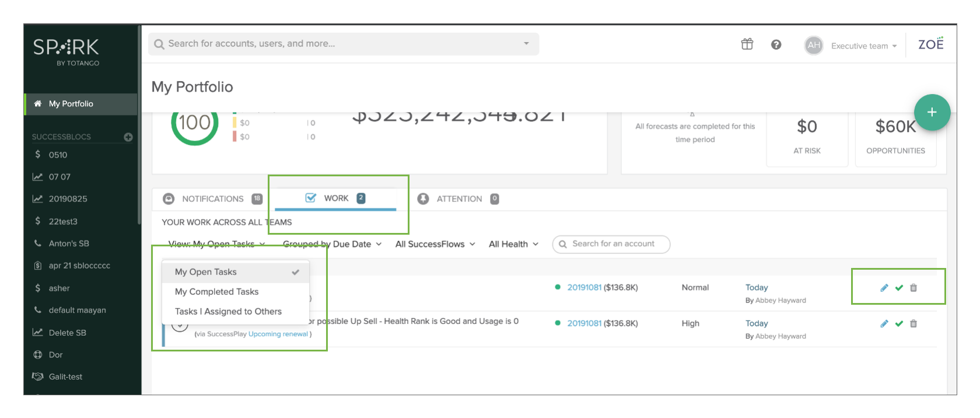The image size is (980, 418).
Task: Open the Executive team dropdown
Action: click(864, 46)
